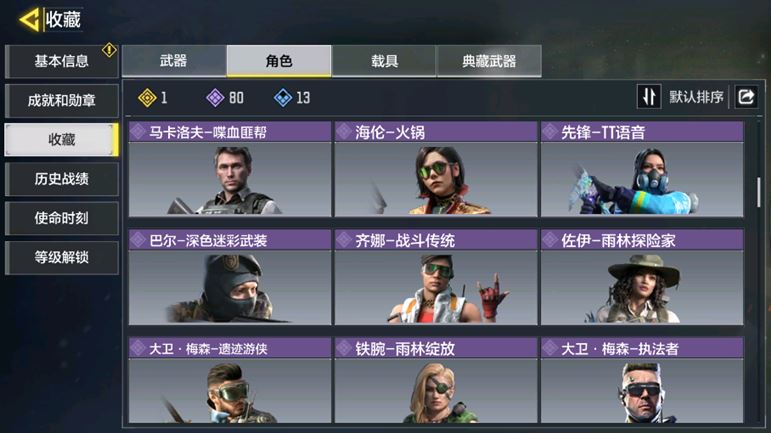Click the yellow alert badge on 基本信息
The height and width of the screenshot is (433, 771).
109,50
